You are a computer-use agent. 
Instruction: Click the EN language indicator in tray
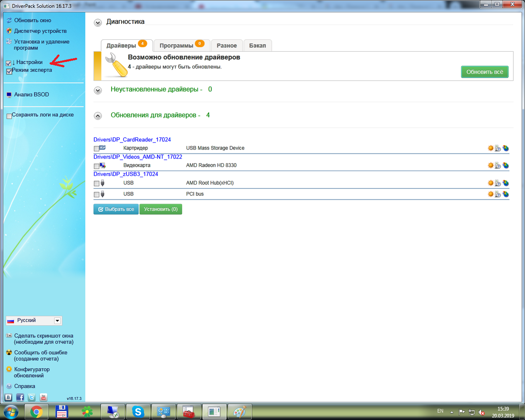[x=440, y=411]
